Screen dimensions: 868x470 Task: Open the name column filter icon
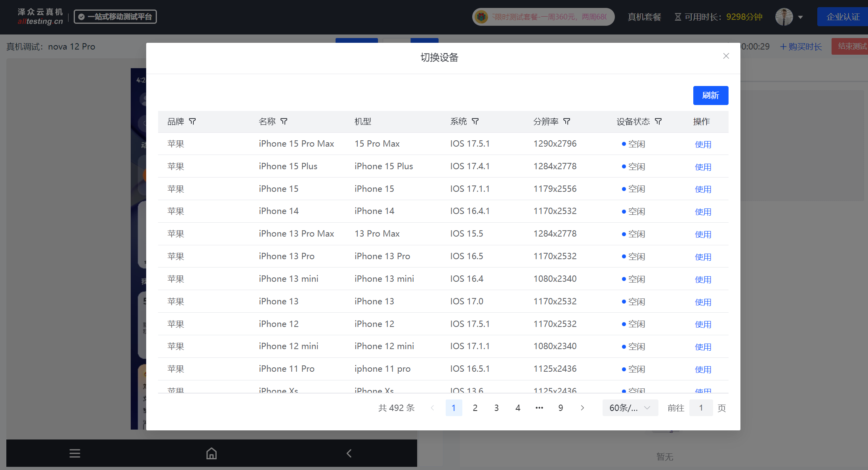pos(284,122)
